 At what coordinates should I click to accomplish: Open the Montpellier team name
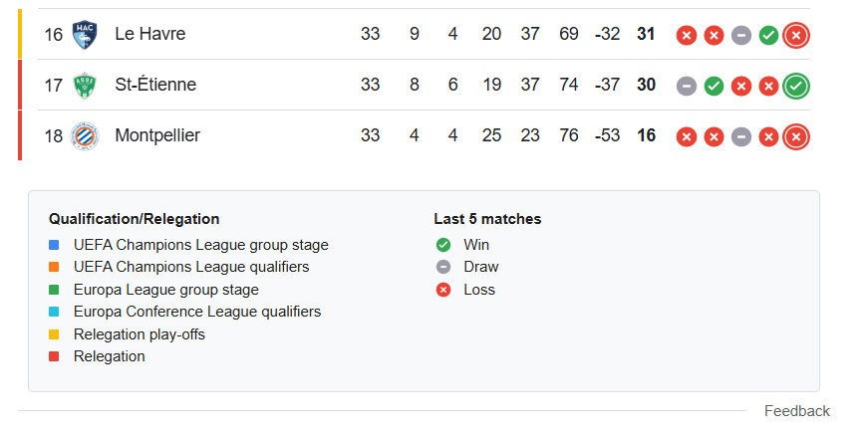157,135
